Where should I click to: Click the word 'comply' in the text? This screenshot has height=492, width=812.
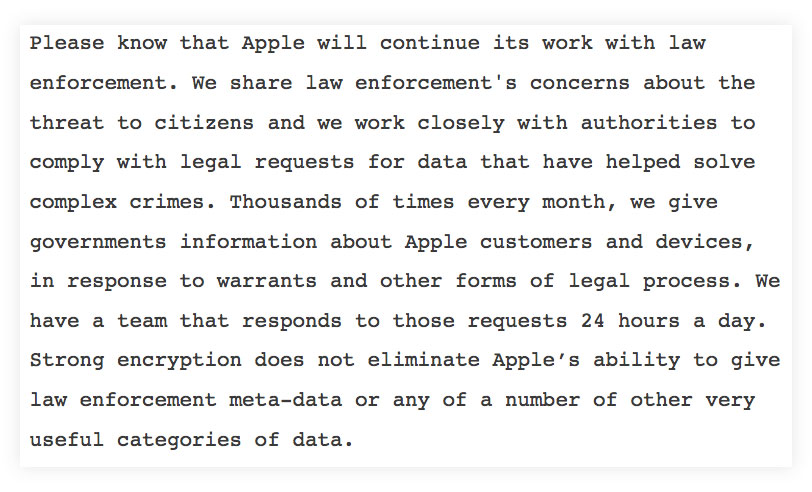pos(67,162)
